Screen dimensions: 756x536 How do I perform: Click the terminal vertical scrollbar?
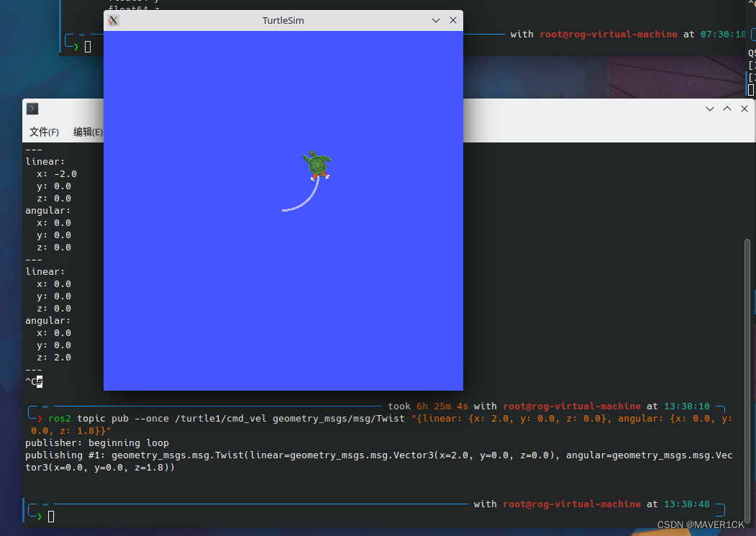click(x=748, y=381)
